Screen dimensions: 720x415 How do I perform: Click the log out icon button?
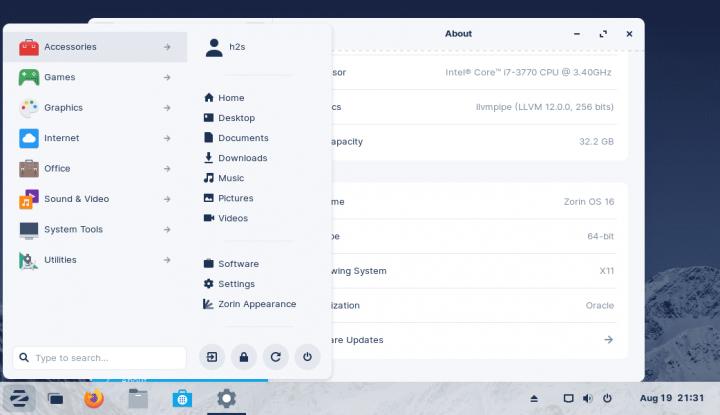pyautogui.click(x=212, y=356)
